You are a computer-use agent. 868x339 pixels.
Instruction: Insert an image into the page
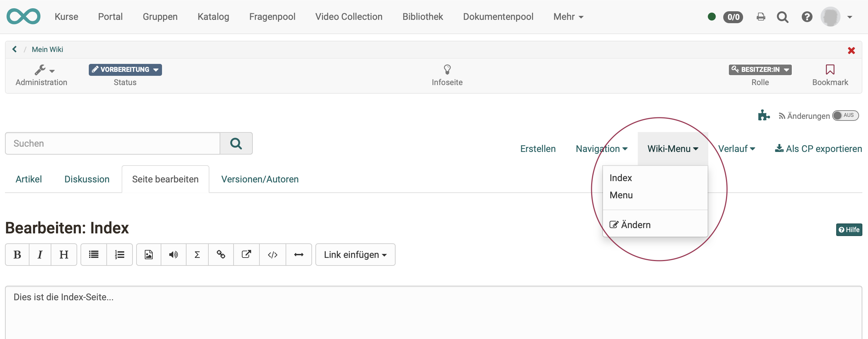[148, 255]
